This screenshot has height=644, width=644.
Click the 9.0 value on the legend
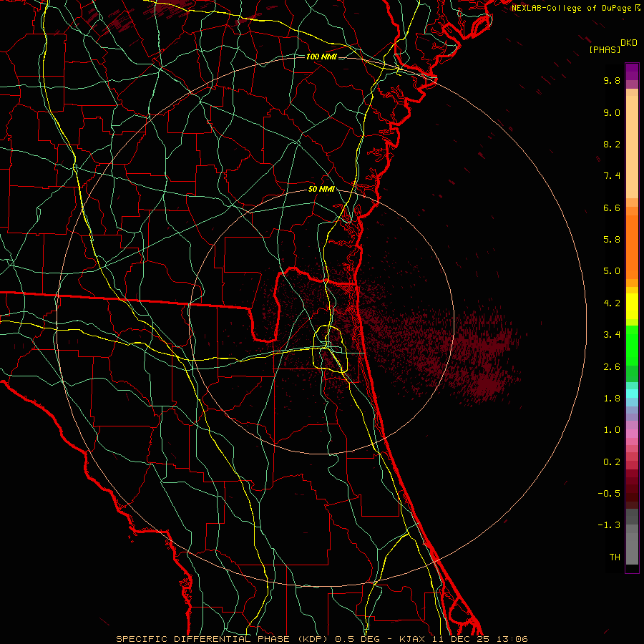pos(612,112)
